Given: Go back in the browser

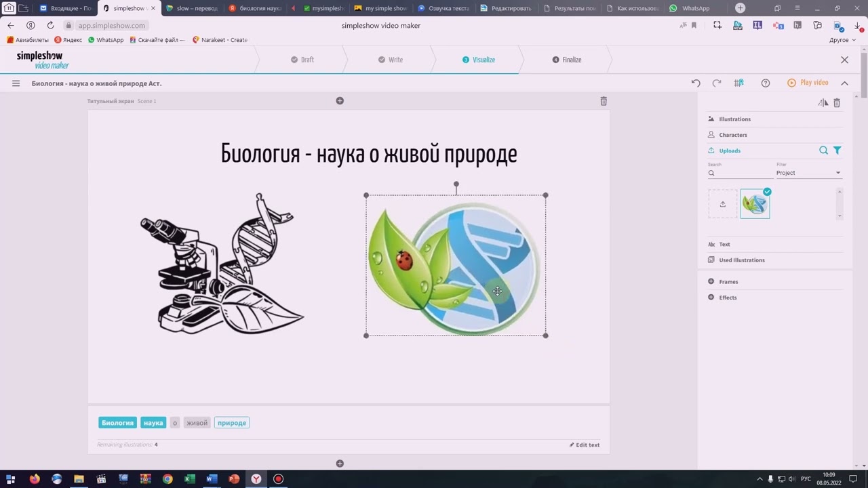Looking at the screenshot, I should [10, 25].
